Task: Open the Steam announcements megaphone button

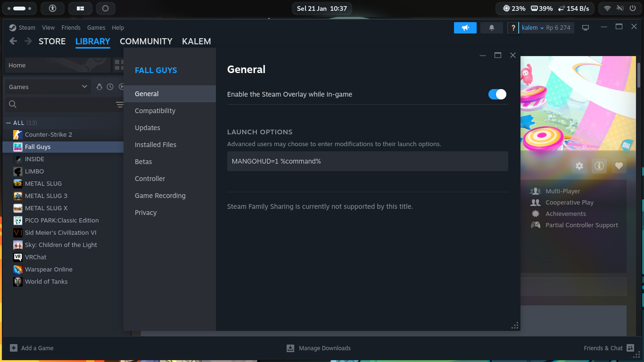Action: coord(465,28)
